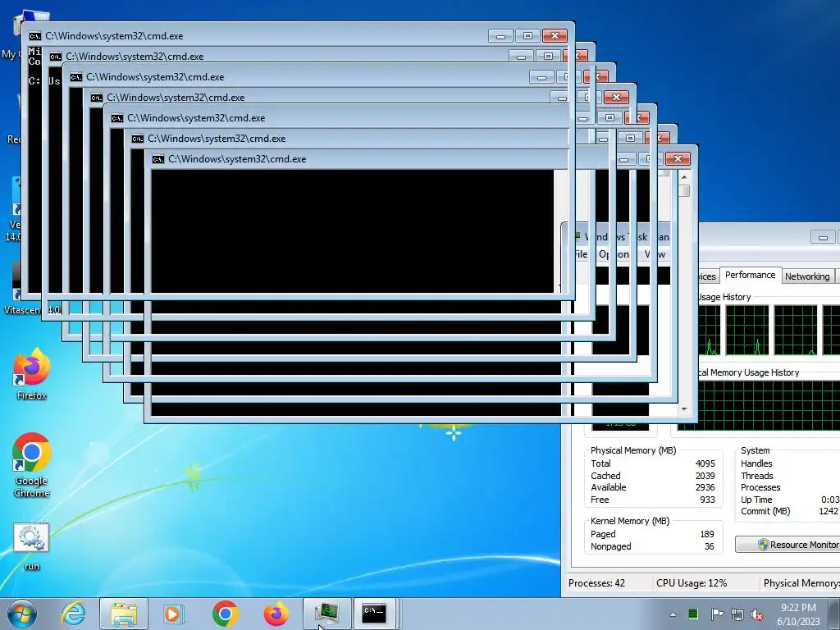Click the Nonpaged 36 kernel memory value
840x630 pixels.
710,546
